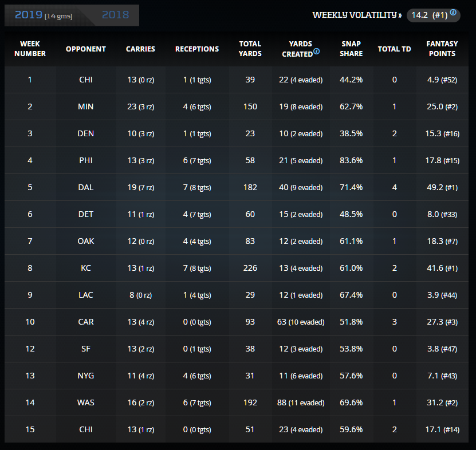Open the Weekly Volatility info icon
This screenshot has width=476, height=450.
pyautogui.click(x=453, y=13)
